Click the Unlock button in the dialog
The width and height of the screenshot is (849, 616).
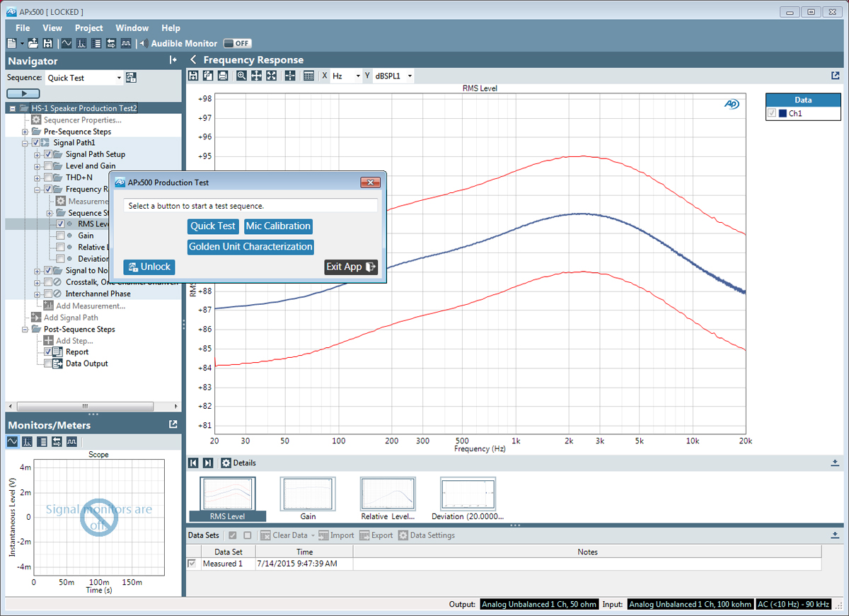(148, 267)
